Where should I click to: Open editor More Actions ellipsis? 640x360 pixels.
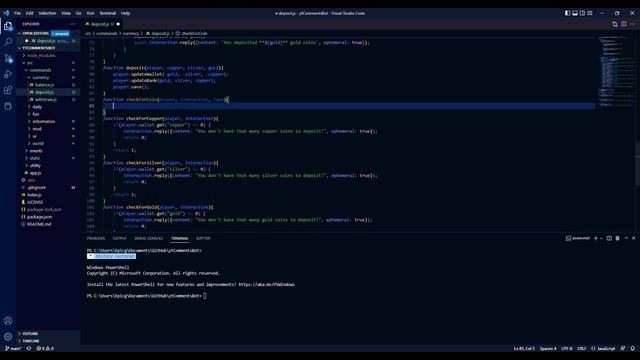632,24
